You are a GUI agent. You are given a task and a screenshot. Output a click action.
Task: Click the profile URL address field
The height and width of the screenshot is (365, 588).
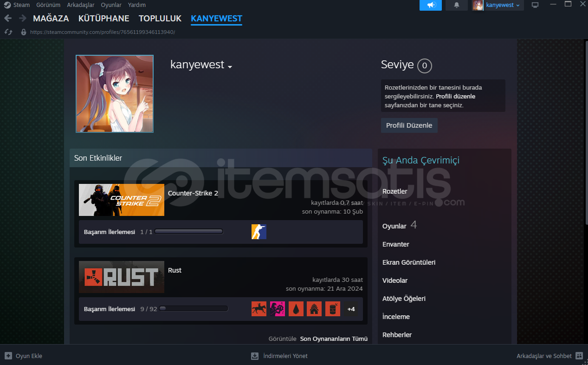coord(103,32)
